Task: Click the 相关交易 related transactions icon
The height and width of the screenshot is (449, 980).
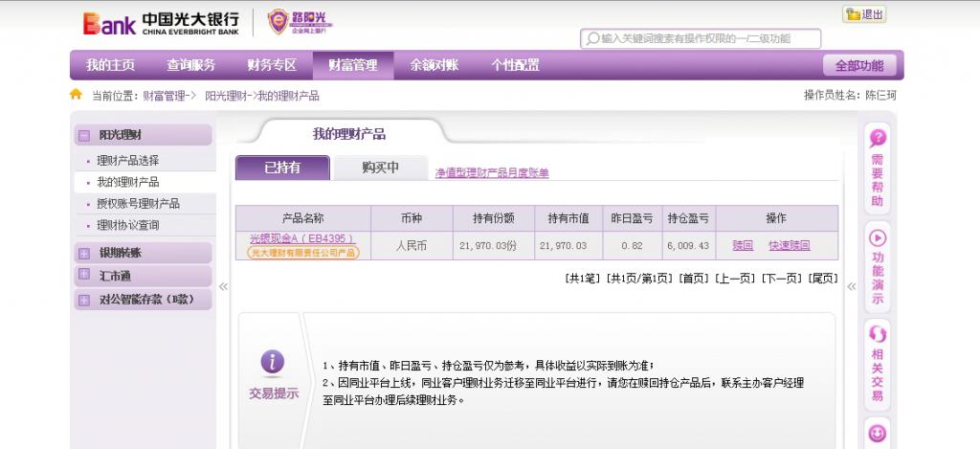Action: point(877,334)
